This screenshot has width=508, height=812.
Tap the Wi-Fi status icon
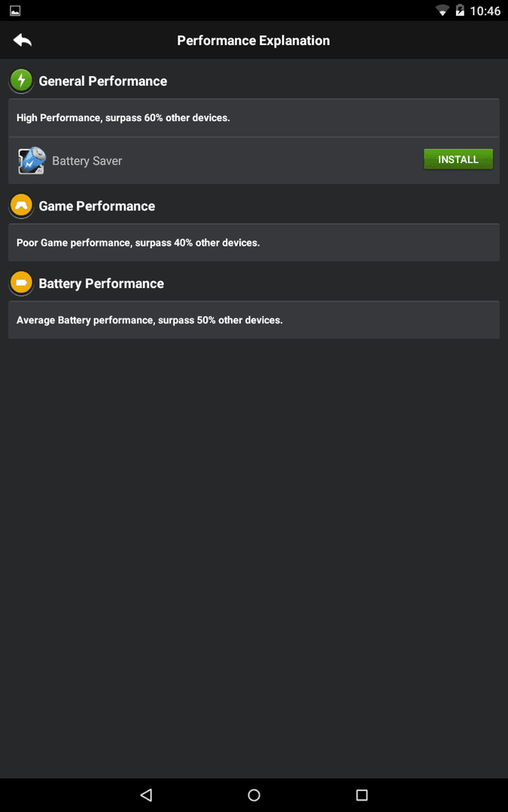click(x=443, y=11)
